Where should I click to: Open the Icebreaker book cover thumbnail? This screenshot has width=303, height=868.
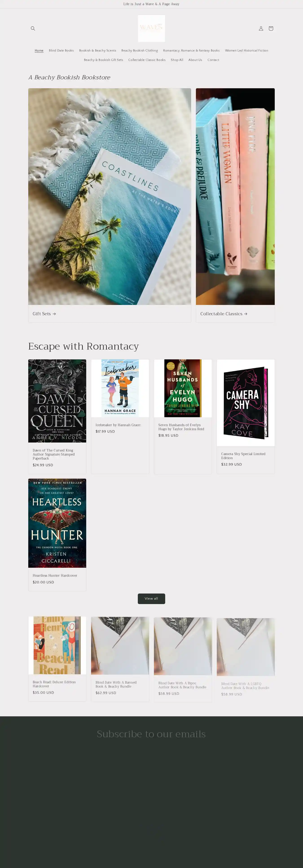coord(120,388)
